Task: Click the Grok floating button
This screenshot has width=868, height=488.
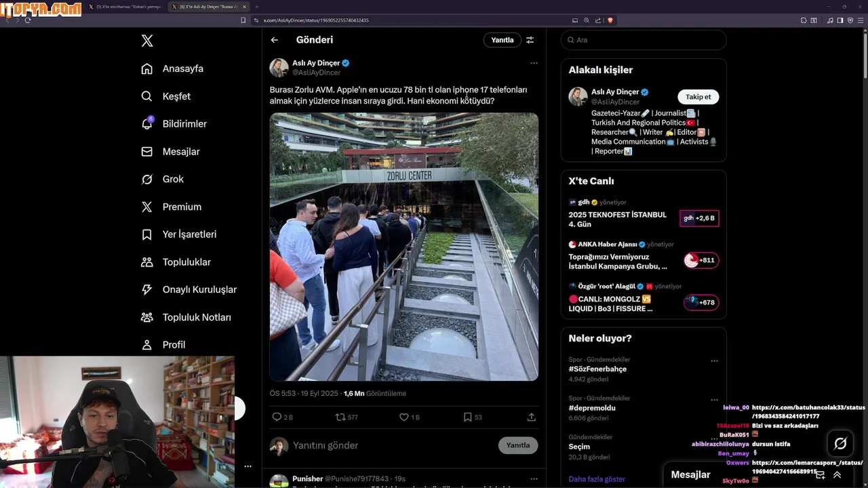Action: point(840,443)
